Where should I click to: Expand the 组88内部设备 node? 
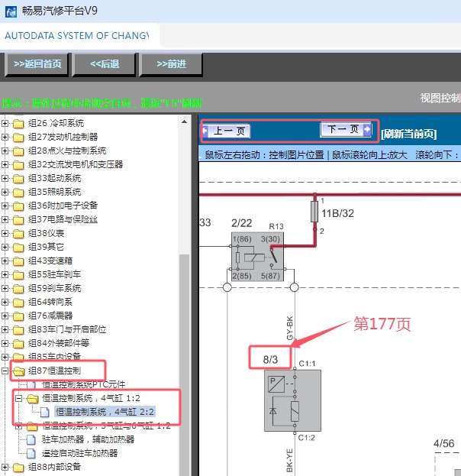(x=5, y=467)
